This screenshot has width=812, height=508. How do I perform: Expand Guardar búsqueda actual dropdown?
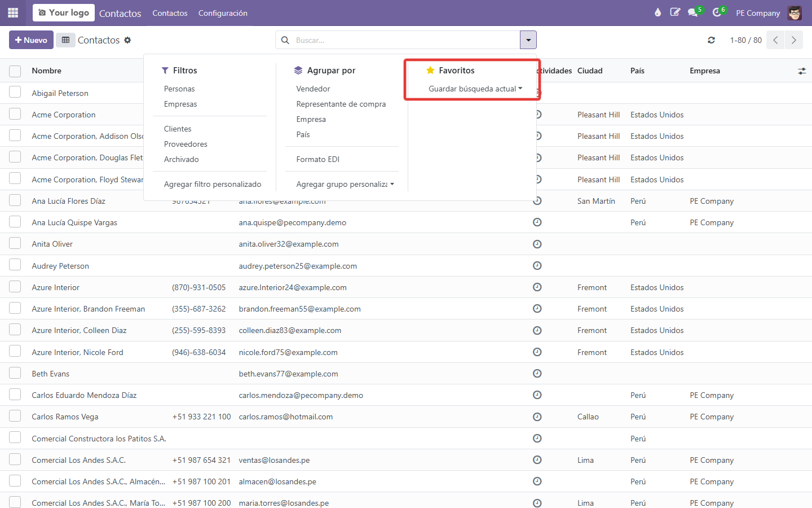click(x=475, y=89)
